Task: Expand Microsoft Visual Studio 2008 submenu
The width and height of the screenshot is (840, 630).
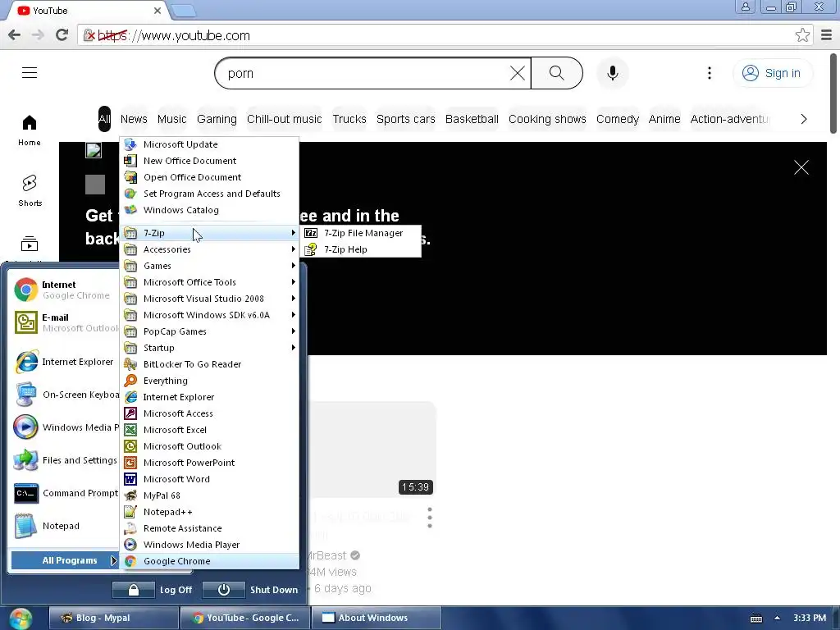Action: (x=209, y=299)
